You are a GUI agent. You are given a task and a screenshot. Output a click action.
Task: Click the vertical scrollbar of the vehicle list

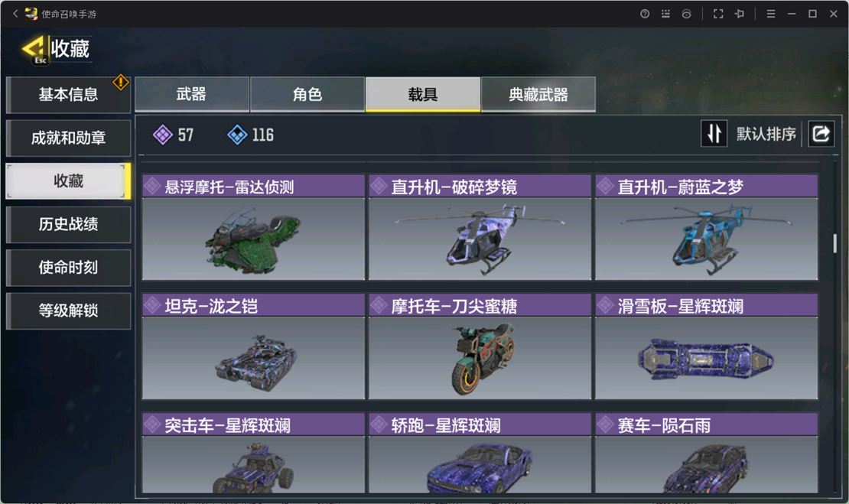[x=835, y=244]
